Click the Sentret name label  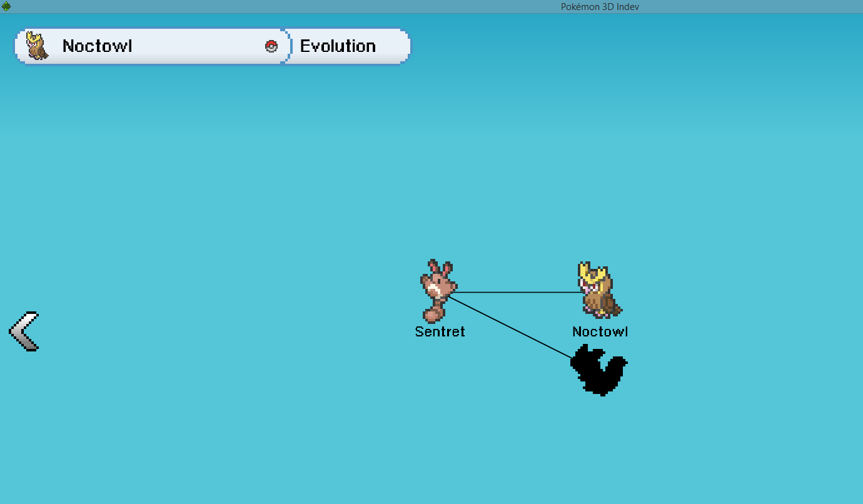(x=440, y=332)
